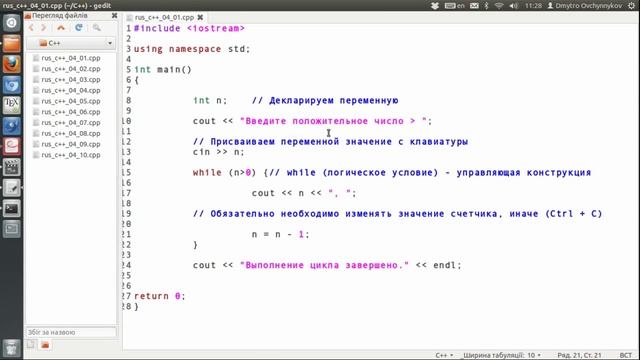Open the C++ language selector in status bar
Image resolution: width=640 pixels, height=360 pixels.
tap(444, 355)
